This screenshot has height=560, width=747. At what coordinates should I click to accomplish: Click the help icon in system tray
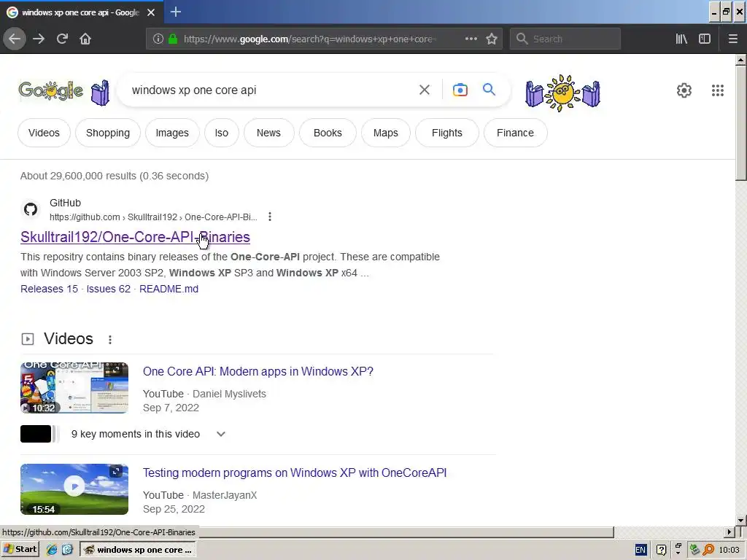point(661,550)
